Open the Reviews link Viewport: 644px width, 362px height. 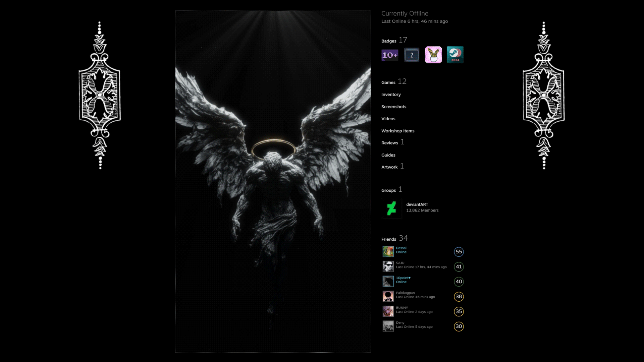point(389,143)
